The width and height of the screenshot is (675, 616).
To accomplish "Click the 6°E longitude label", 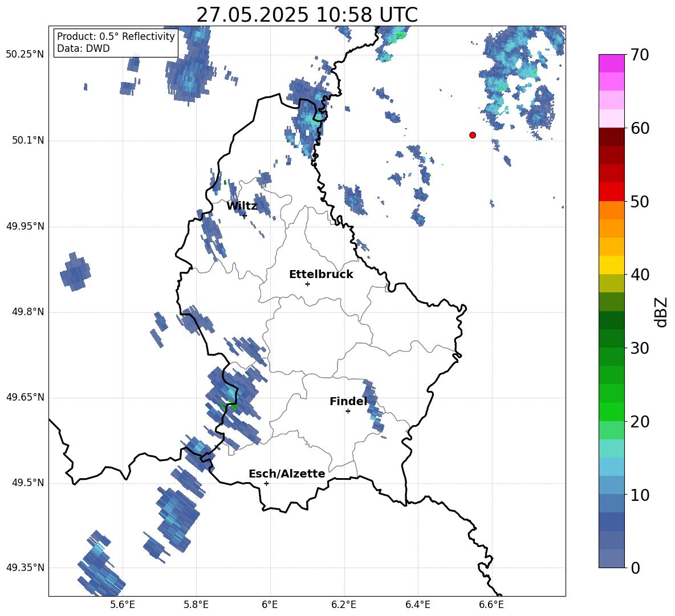I will click(x=270, y=605).
